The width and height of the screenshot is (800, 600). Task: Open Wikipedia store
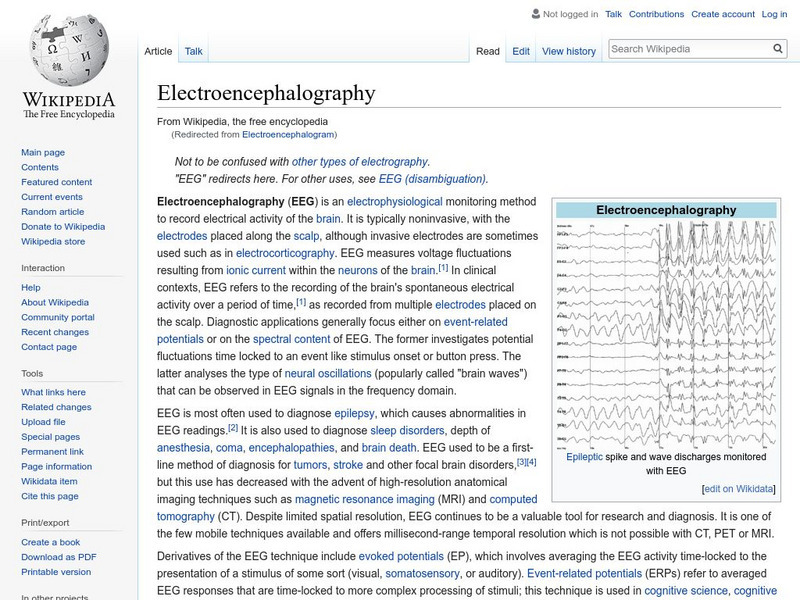(53, 241)
